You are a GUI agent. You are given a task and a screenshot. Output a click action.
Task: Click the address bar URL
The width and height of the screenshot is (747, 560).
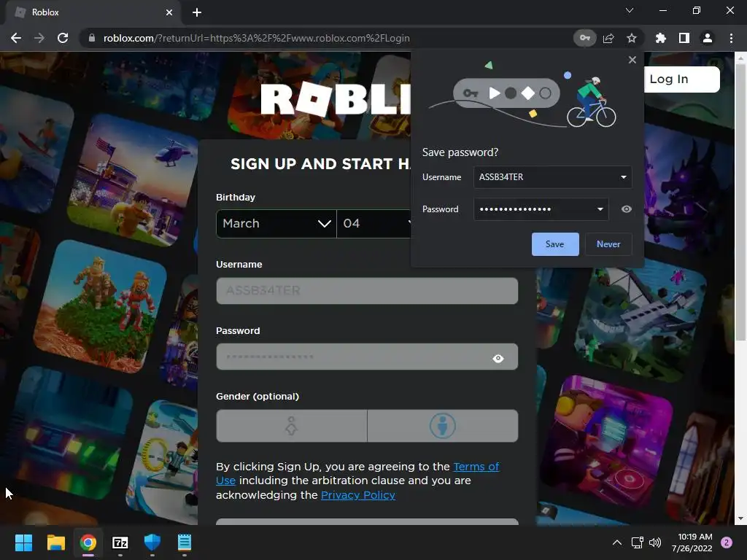click(256, 38)
